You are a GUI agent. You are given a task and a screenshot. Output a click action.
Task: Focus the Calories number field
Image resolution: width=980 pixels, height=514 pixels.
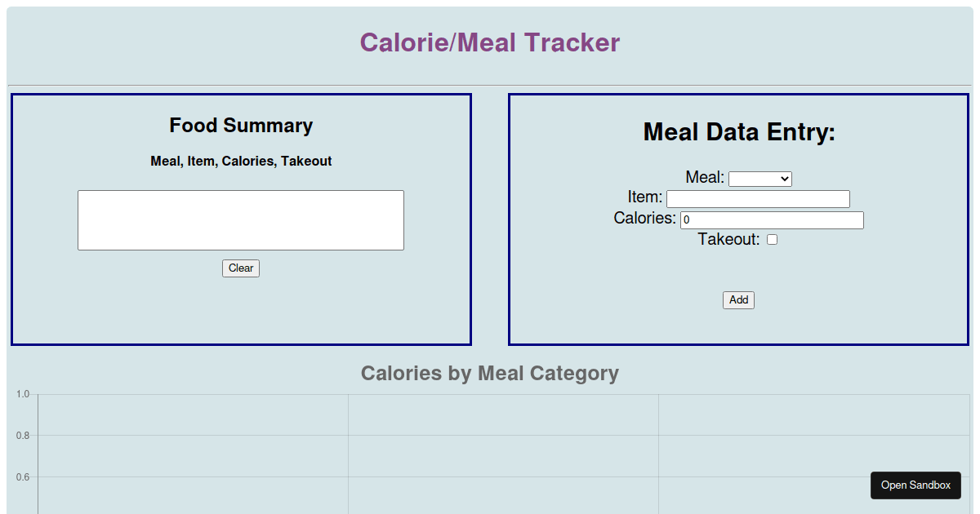(772, 220)
